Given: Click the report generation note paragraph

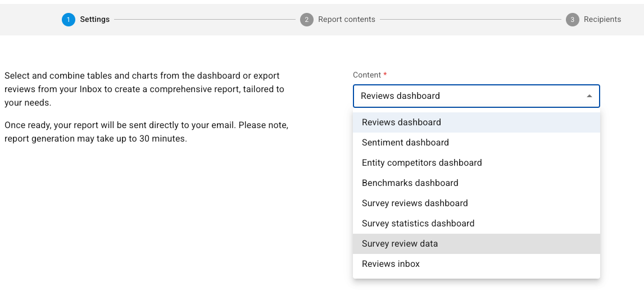Looking at the screenshot, I should click(146, 132).
